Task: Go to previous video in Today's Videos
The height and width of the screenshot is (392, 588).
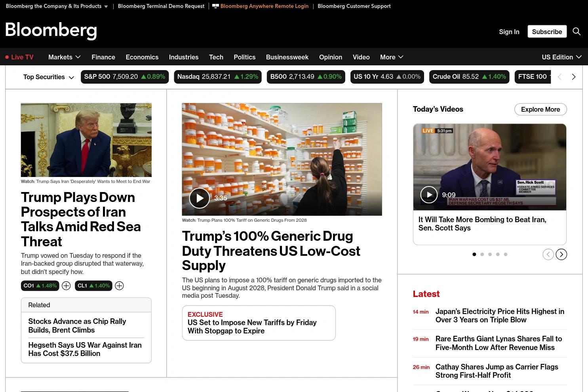Action: tap(548, 254)
